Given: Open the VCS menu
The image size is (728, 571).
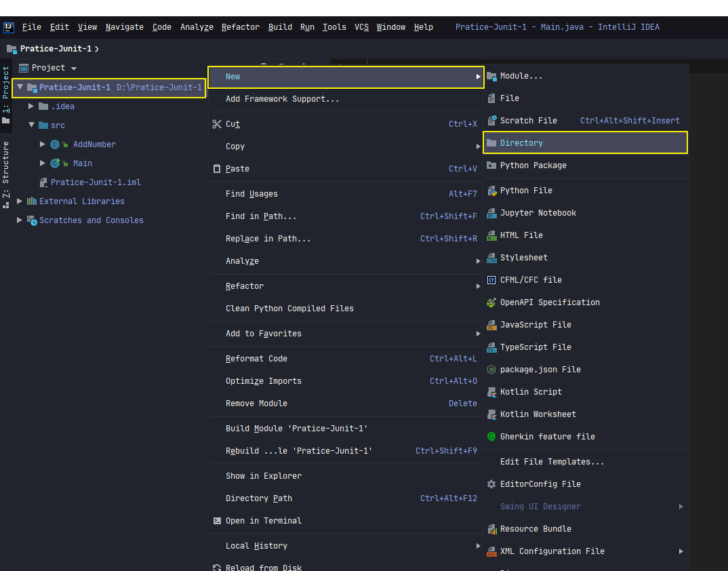Looking at the screenshot, I should pyautogui.click(x=362, y=27).
